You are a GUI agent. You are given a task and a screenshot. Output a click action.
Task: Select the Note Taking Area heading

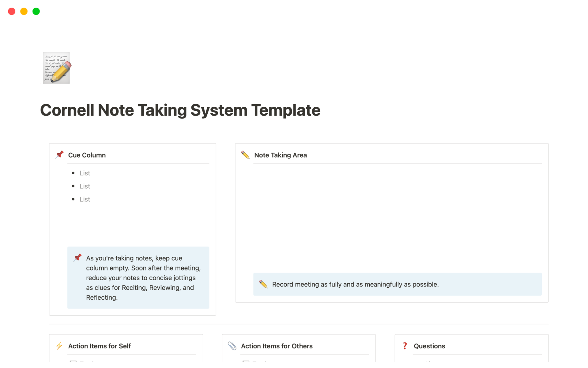(280, 155)
